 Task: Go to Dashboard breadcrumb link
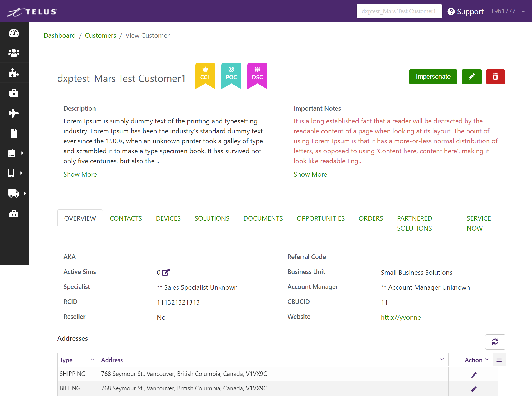click(x=60, y=35)
